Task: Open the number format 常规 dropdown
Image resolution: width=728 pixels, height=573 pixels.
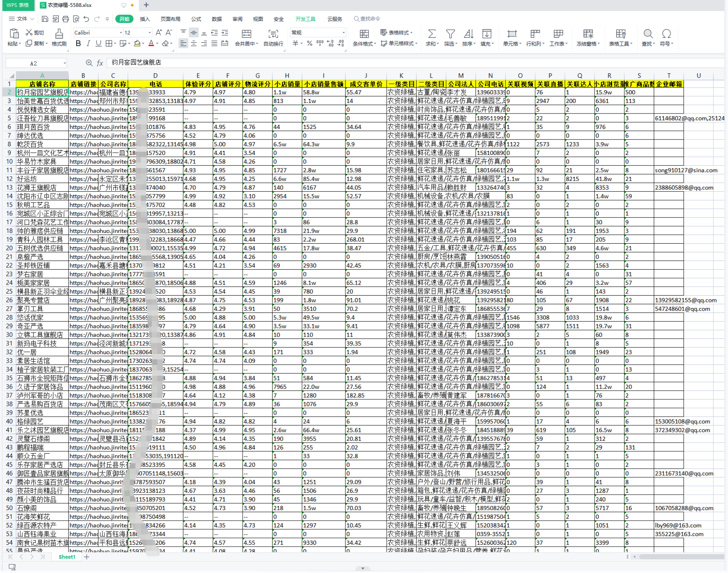Action: pyautogui.click(x=343, y=33)
